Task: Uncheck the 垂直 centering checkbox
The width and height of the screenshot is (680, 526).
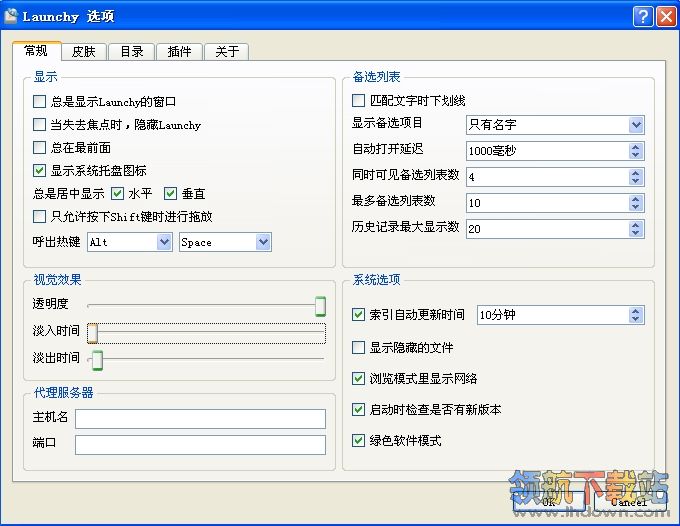Action: pos(170,193)
